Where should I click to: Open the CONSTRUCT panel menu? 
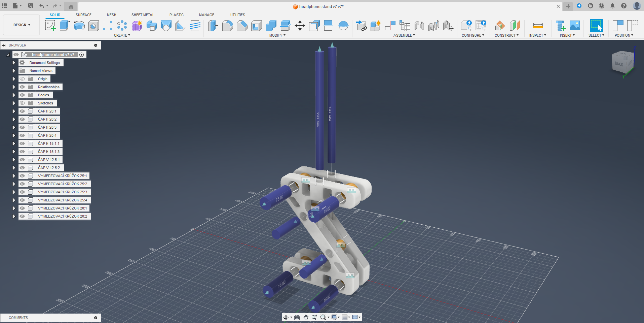pos(506,35)
